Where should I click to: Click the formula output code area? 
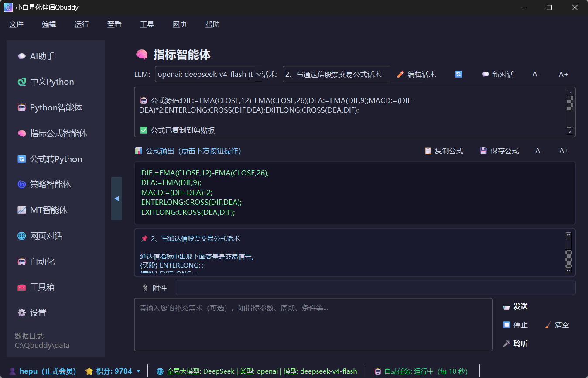tap(355, 193)
